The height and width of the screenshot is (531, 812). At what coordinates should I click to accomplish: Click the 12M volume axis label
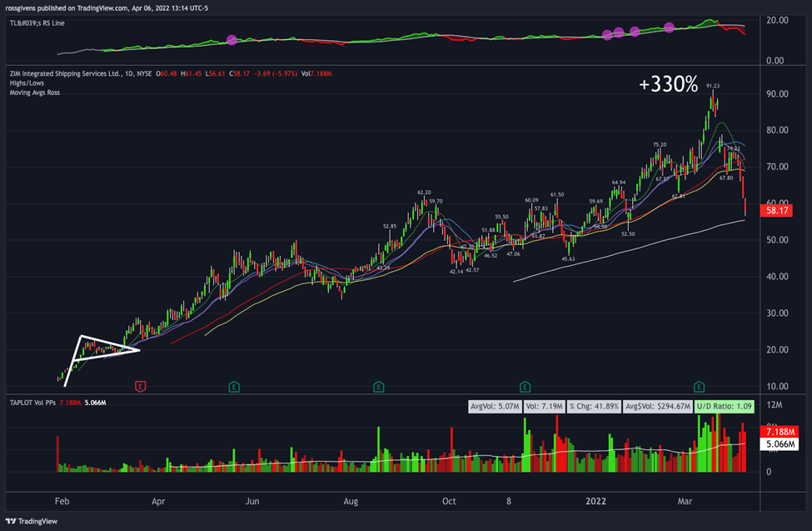pos(775,405)
